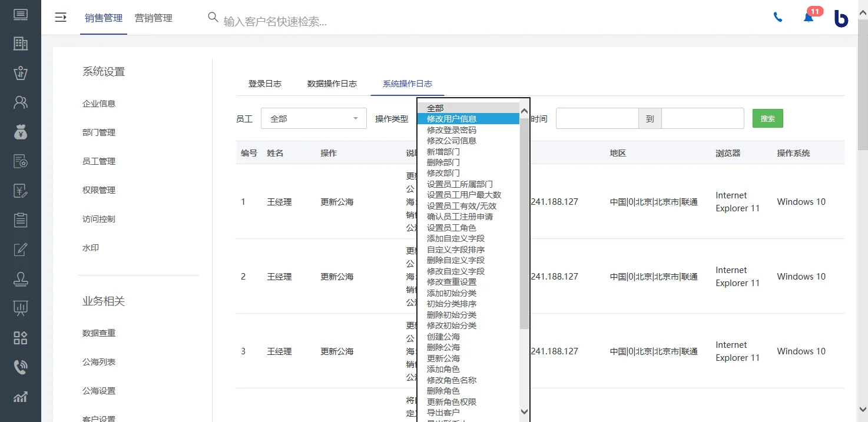Open 企业信息 in system settings
868x422 pixels.
coord(99,104)
